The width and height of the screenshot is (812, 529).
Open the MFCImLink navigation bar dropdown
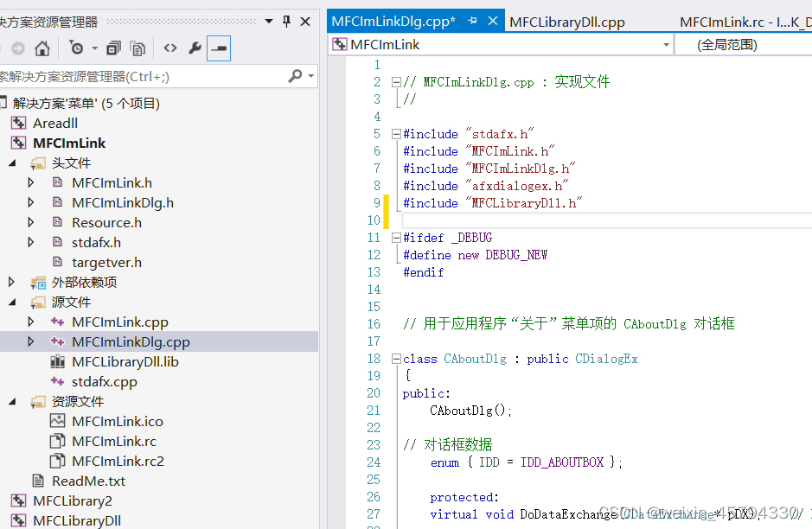(666, 43)
